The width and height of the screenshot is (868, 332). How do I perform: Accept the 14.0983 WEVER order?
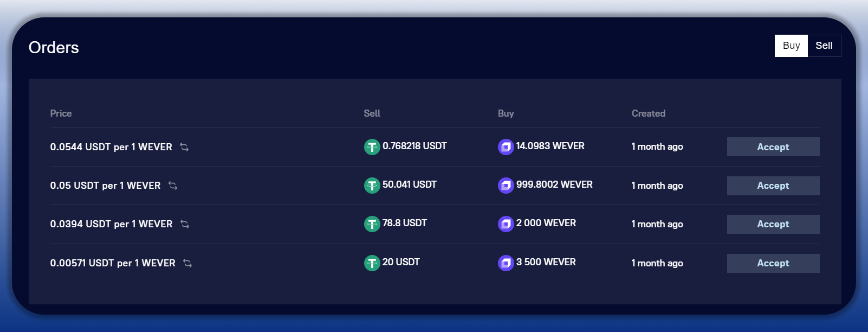773,147
